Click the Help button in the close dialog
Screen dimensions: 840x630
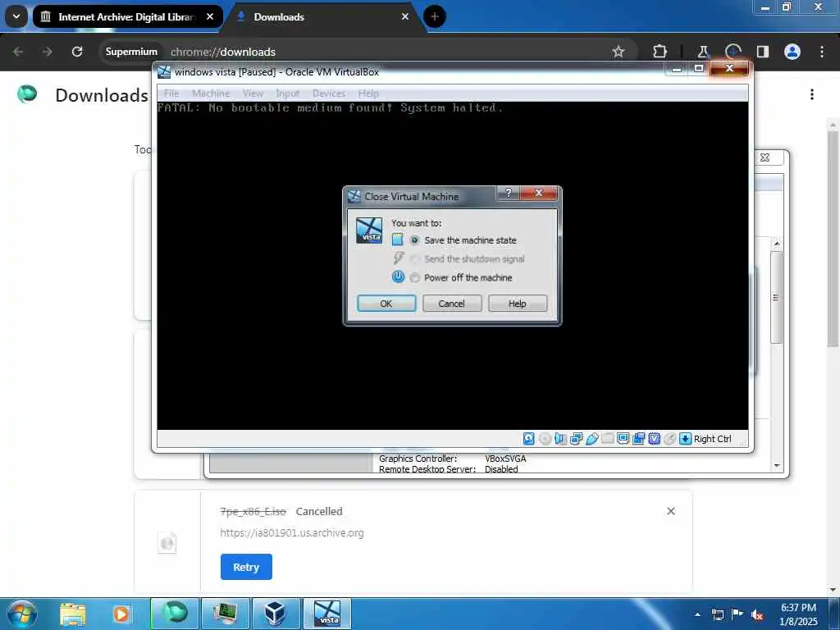(518, 304)
